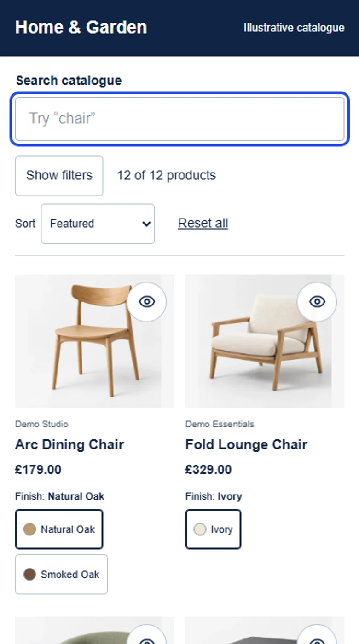
Task: Click the Fold Lounge Chair title
Action: click(246, 444)
